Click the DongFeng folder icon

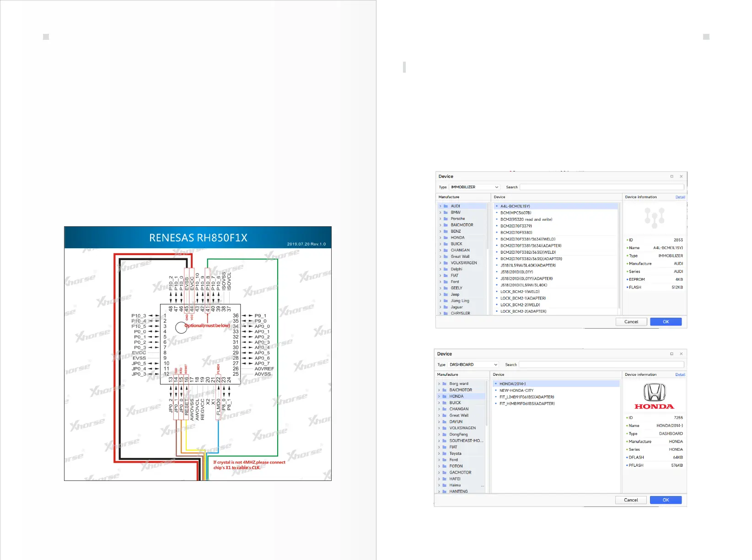pos(444,435)
